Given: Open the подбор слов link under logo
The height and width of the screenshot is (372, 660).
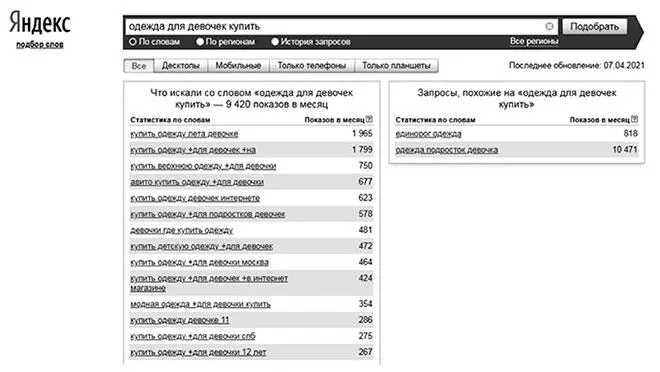Looking at the screenshot, I should pyautogui.click(x=40, y=45).
